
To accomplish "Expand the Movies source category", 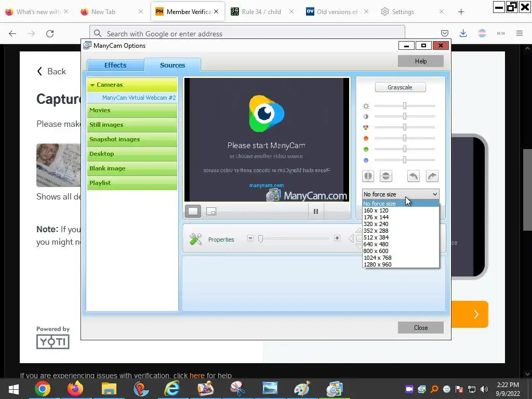I will [x=132, y=110].
